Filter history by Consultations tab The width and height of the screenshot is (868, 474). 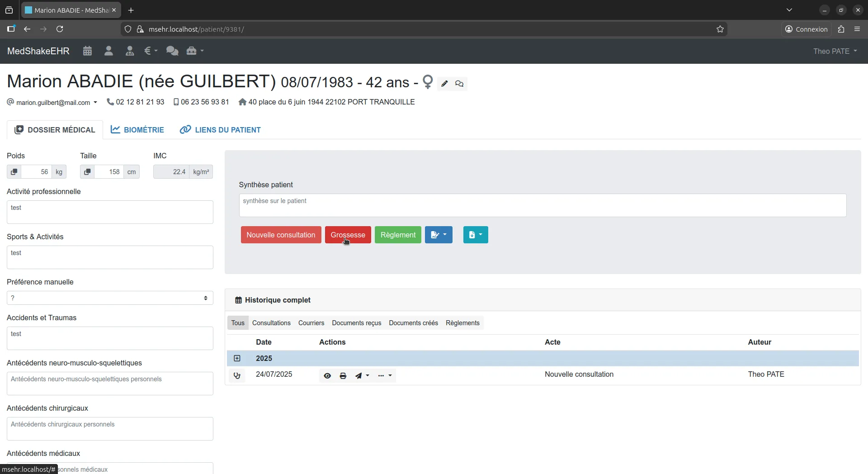(271, 323)
